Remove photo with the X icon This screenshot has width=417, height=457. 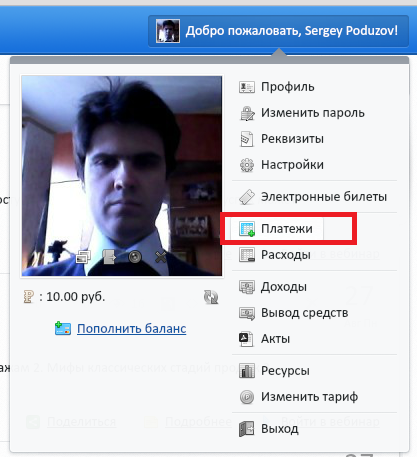pos(161,257)
